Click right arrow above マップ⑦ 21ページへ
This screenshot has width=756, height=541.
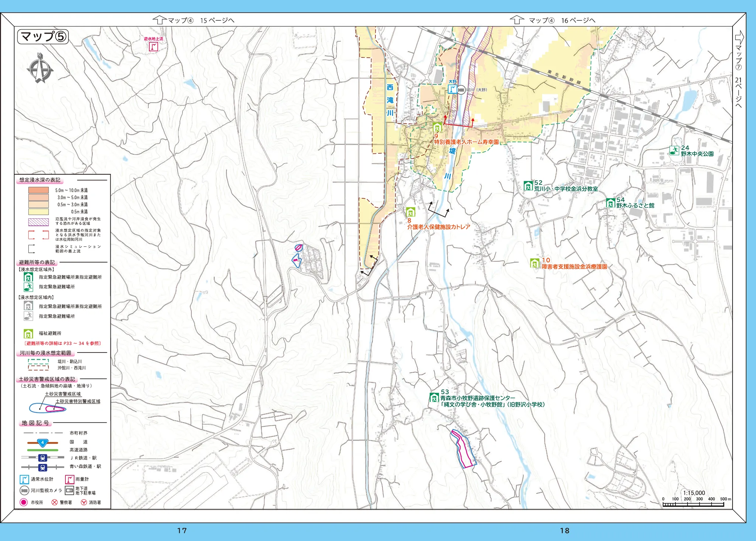point(739,37)
